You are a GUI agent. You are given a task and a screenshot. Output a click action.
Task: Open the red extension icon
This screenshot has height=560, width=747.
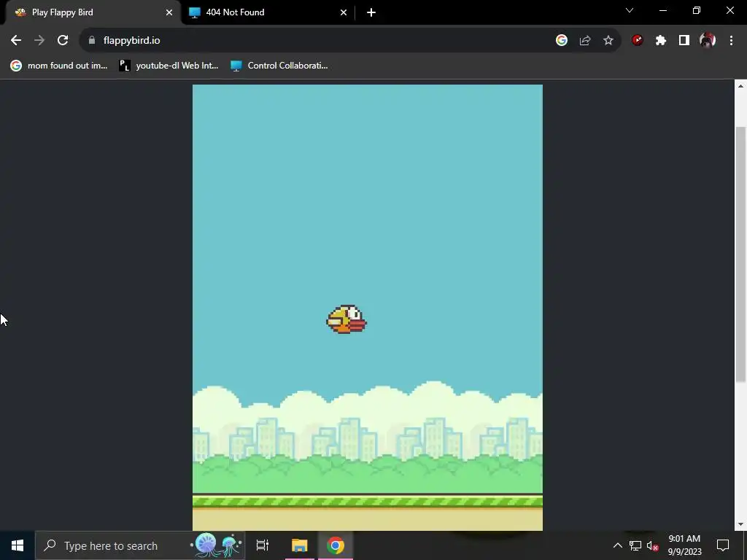pyautogui.click(x=638, y=41)
